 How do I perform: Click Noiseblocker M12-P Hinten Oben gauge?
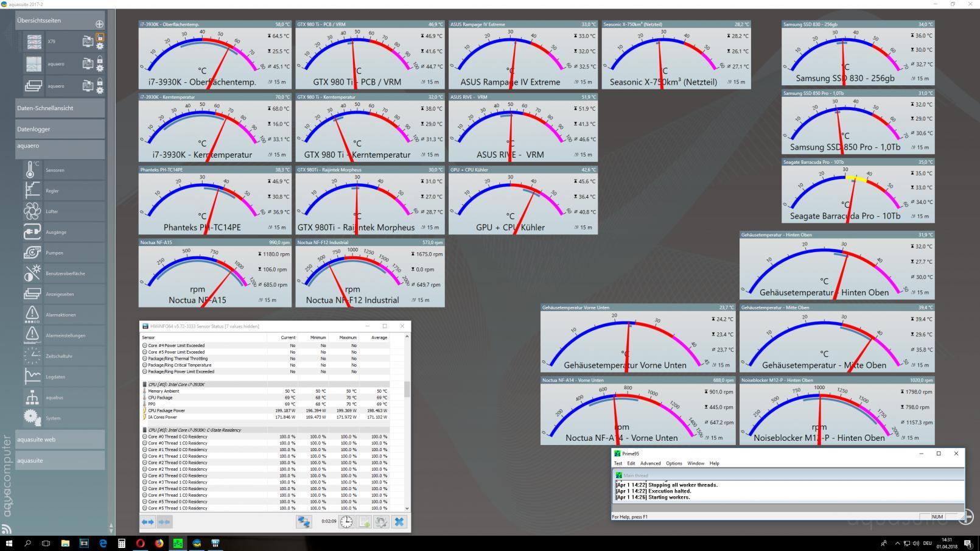tap(837, 410)
